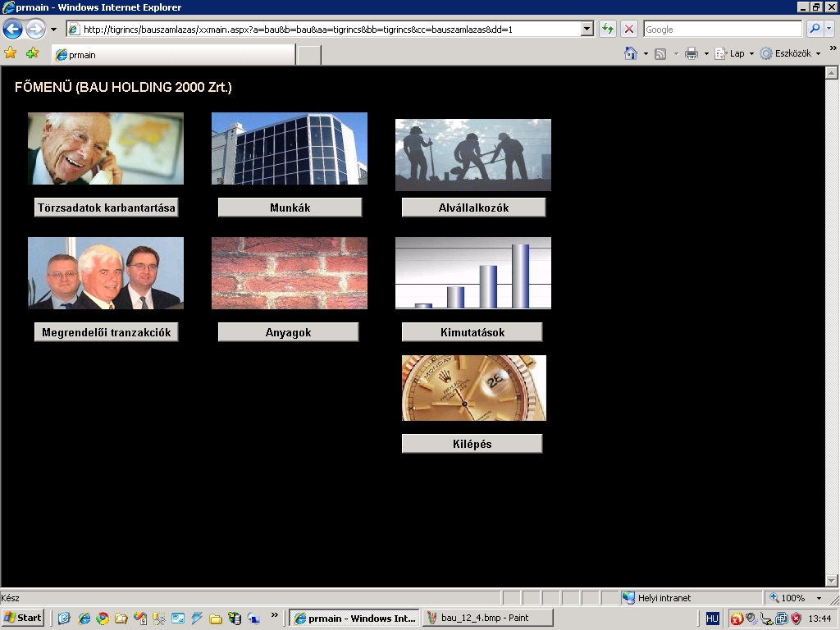This screenshot has height=630, width=840.
Task: Click the FŐMENÜ (BAU HOLDING 2000 Zrt.) heading
Action: click(x=123, y=87)
